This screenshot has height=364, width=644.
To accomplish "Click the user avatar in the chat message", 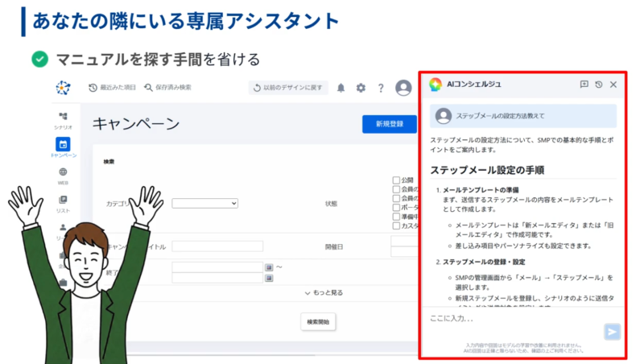I will (444, 116).
